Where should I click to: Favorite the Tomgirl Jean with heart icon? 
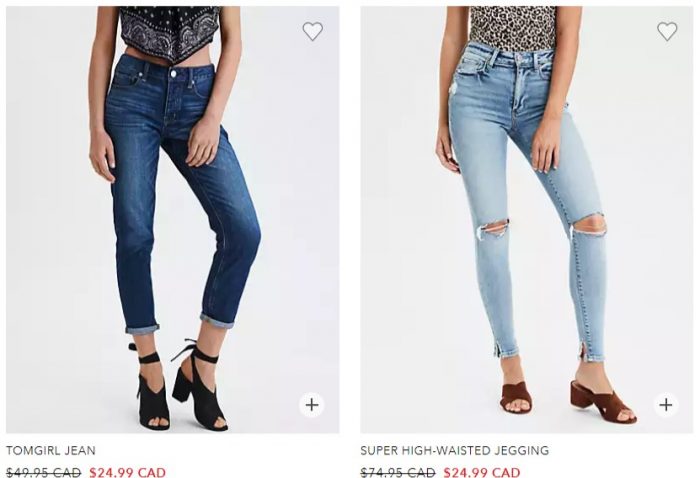[x=312, y=31]
